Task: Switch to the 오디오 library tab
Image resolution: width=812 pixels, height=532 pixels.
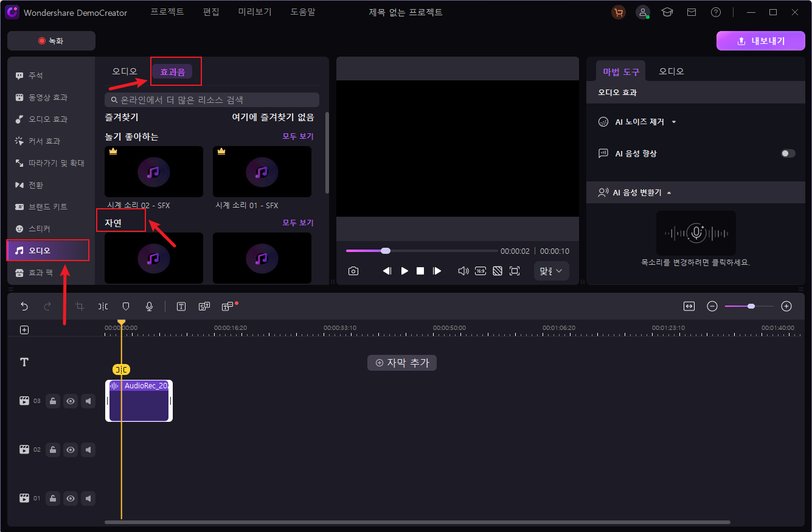Action: [x=125, y=71]
